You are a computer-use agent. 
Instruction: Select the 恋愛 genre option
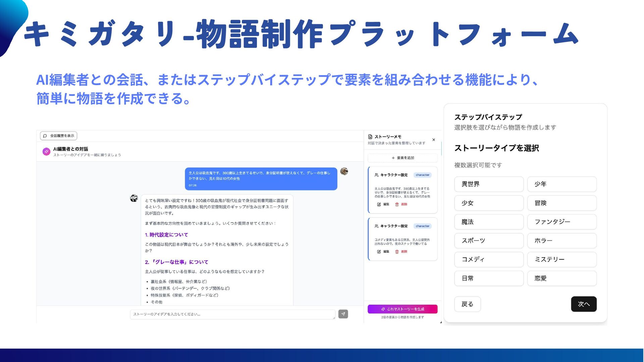coord(562,278)
